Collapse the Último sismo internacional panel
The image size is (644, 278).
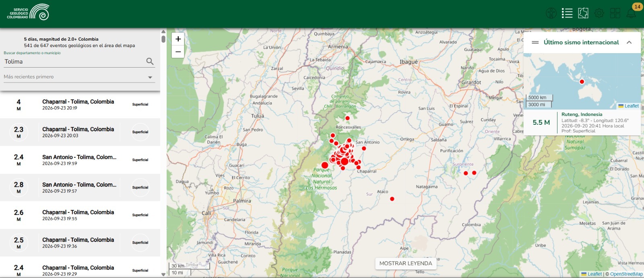[x=629, y=42]
